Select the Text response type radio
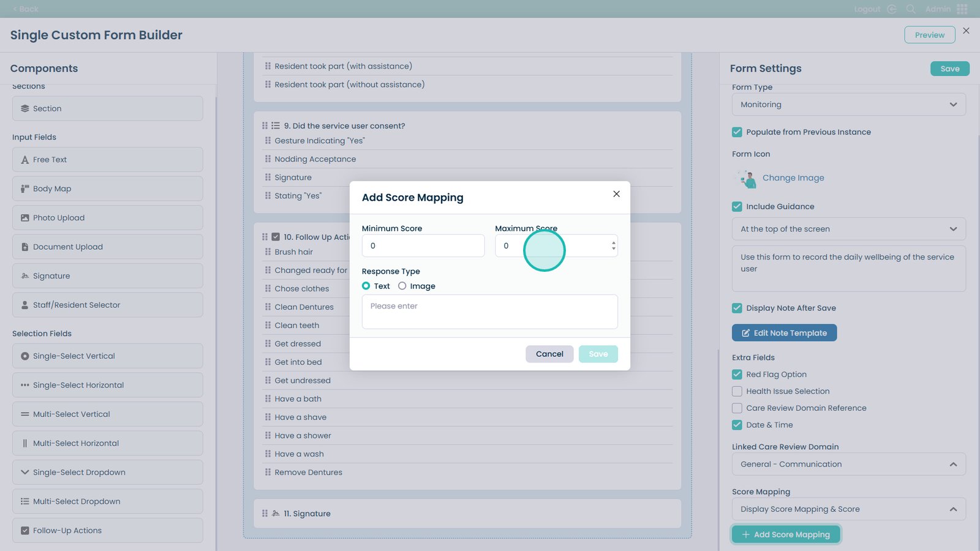The image size is (980, 551). point(366,286)
